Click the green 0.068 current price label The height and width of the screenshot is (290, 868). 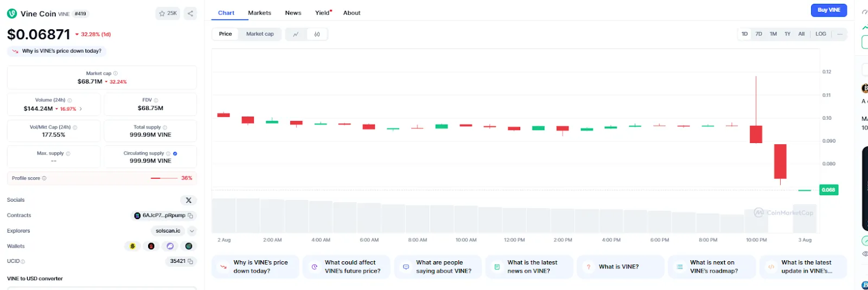(828, 190)
